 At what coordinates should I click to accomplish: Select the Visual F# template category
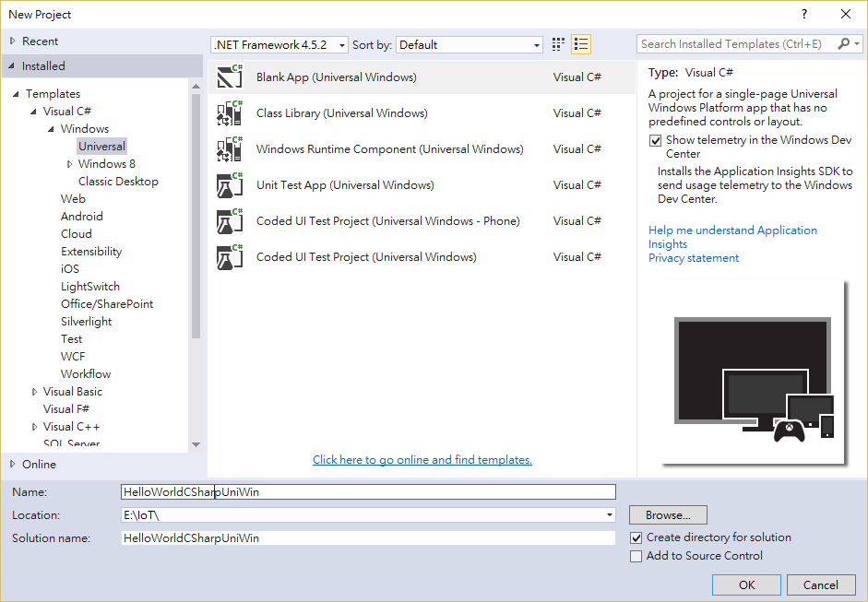click(x=66, y=409)
